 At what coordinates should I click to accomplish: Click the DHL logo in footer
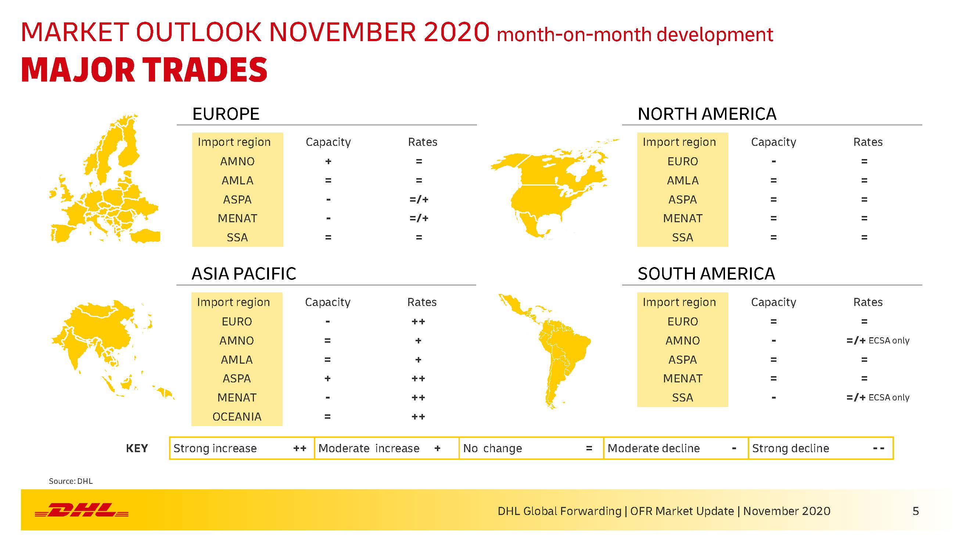(82, 510)
